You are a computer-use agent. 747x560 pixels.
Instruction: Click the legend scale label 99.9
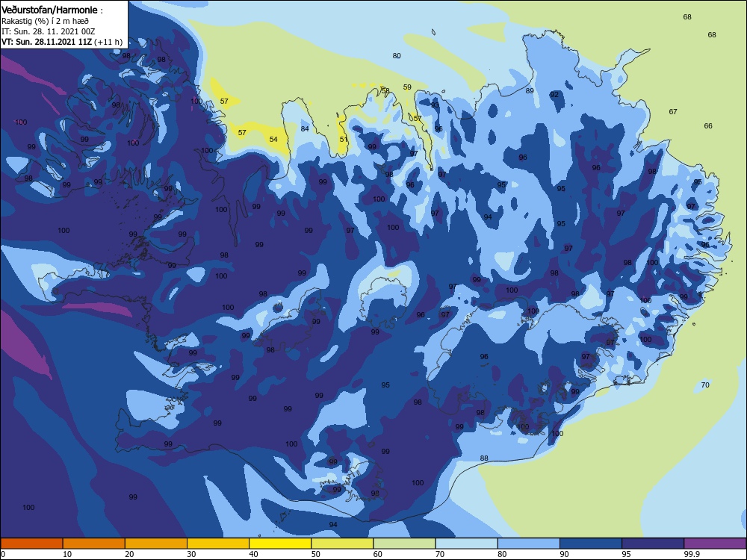point(692,554)
